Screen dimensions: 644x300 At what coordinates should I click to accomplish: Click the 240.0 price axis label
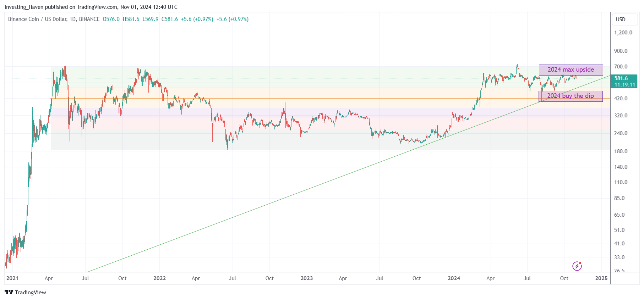coord(621,133)
